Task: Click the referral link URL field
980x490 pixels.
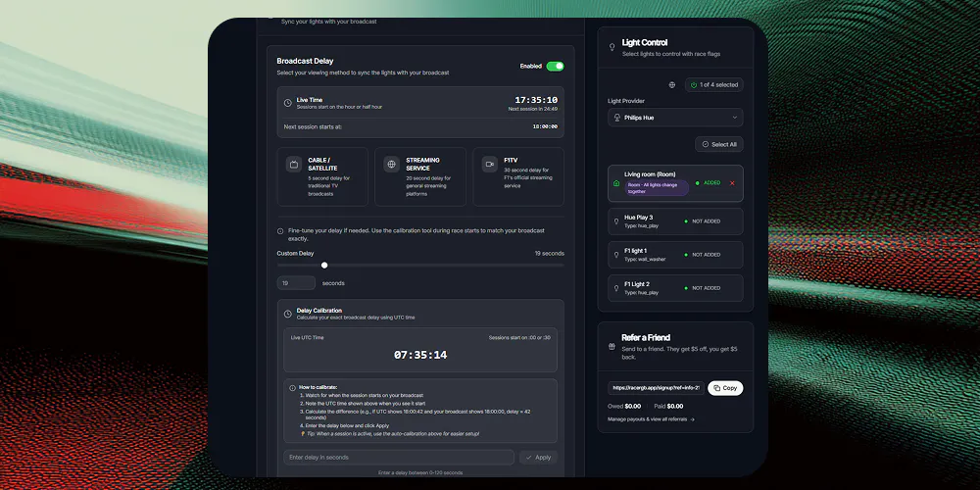Action: pyautogui.click(x=657, y=388)
